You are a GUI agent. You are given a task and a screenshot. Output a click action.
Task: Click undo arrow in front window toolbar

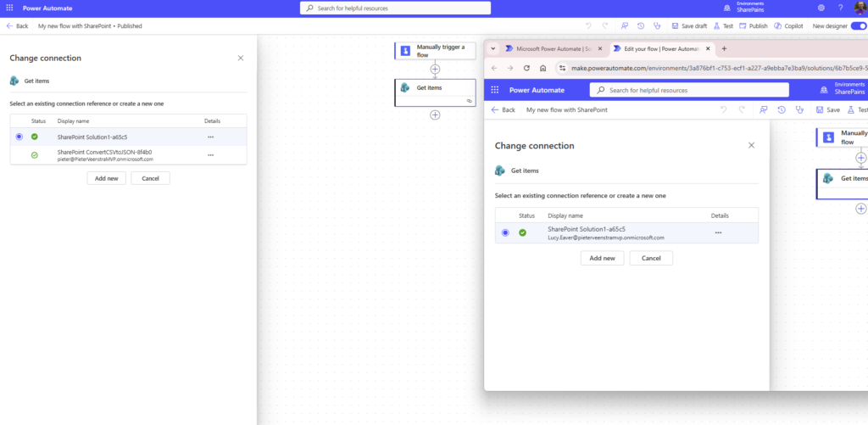(x=723, y=109)
